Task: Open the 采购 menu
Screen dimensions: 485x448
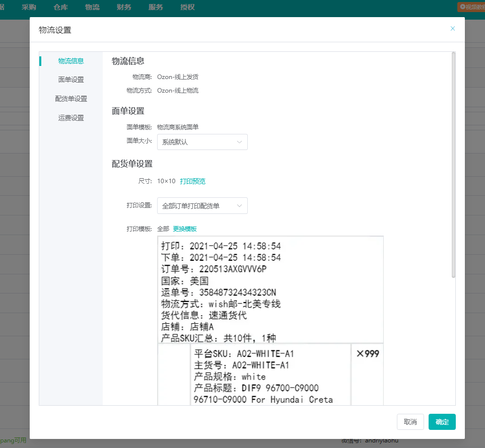Action: coord(29,7)
